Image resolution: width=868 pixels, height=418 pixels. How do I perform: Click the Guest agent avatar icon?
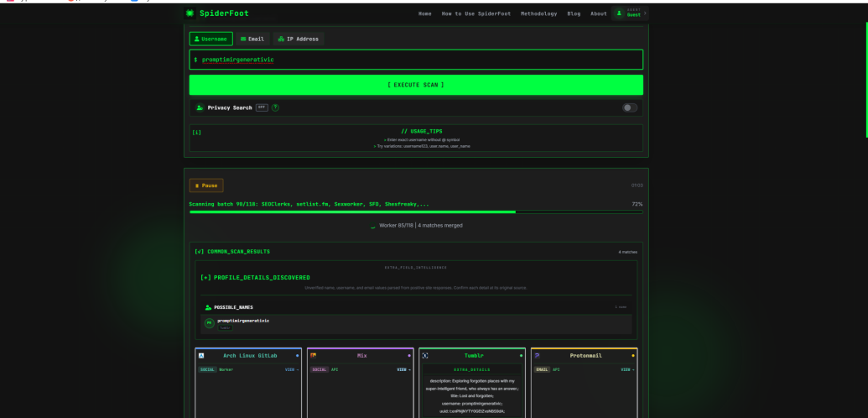619,13
